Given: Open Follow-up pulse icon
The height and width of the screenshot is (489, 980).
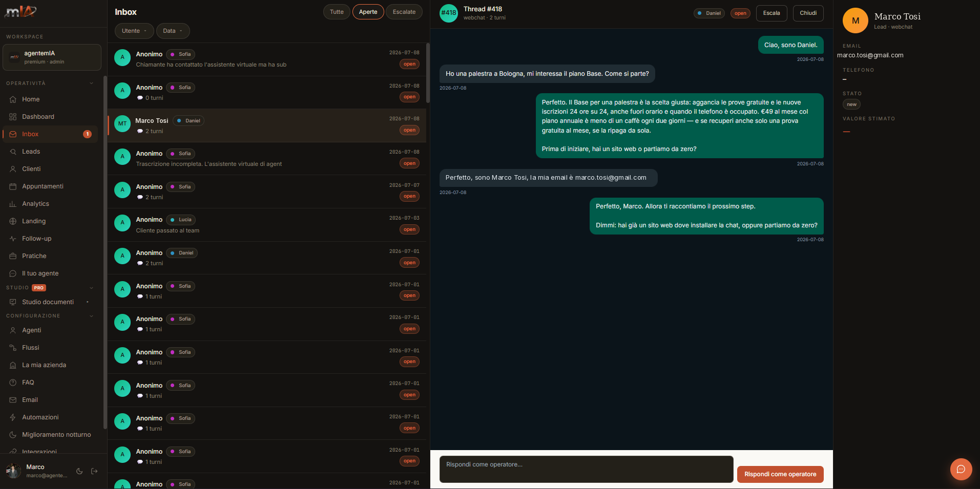Looking at the screenshot, I should click(x=13, y=239).
